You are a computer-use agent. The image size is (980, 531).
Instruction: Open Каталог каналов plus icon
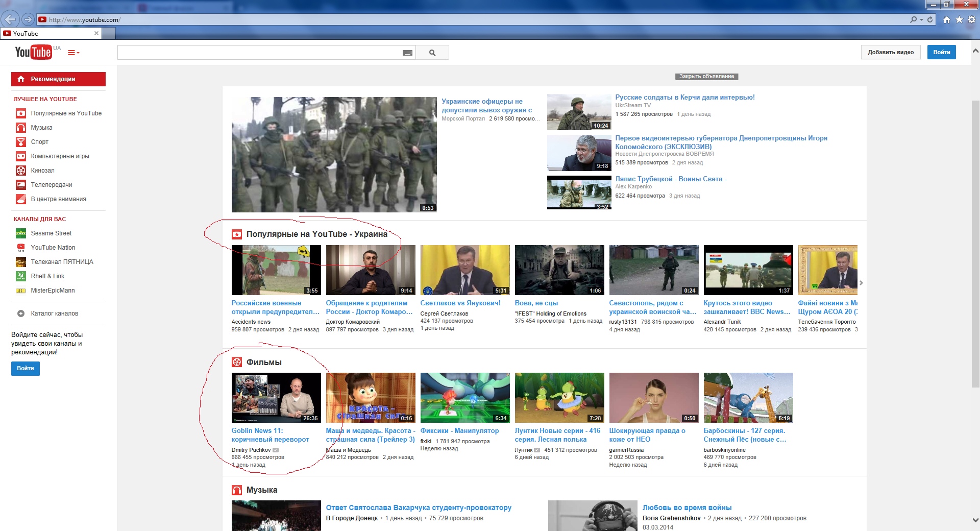pyautogui.click(x=21, y=313)
